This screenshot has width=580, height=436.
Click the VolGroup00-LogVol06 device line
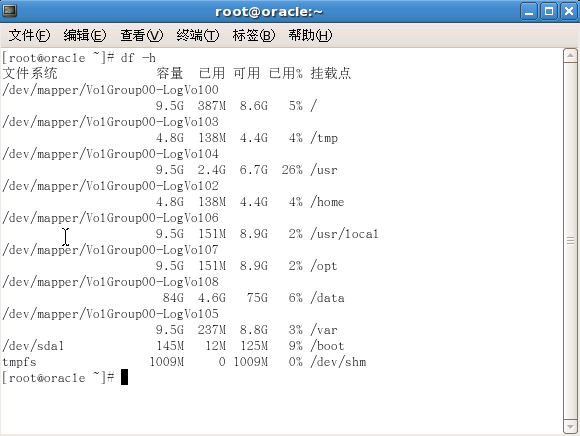110,218
